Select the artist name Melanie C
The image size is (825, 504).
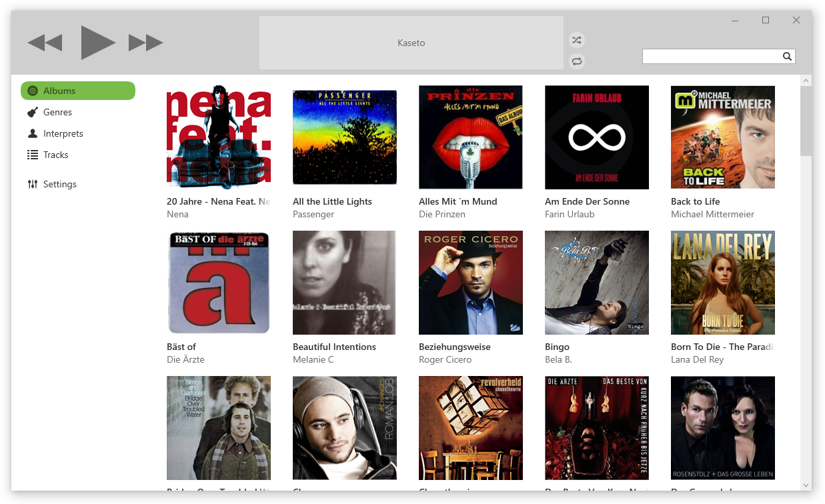313,359
